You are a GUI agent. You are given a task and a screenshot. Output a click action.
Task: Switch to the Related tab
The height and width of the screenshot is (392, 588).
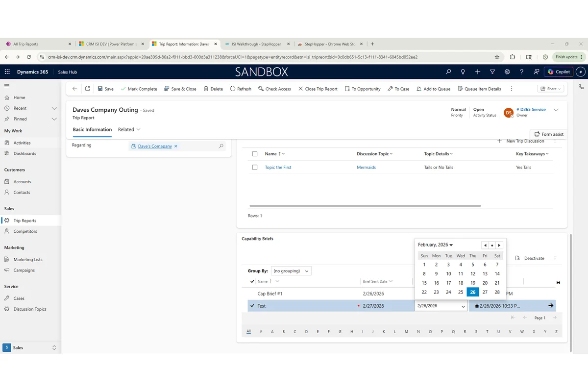tap(126, 129)
